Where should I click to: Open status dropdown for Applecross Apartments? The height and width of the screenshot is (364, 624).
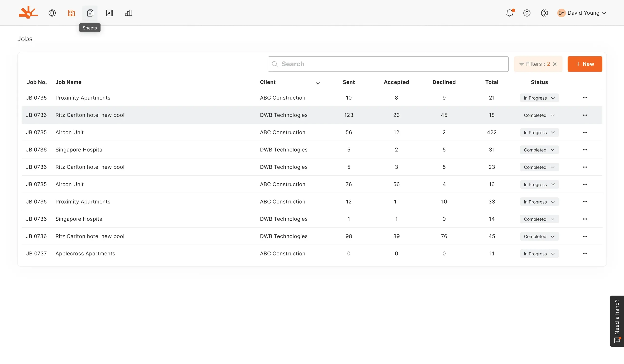click(x=539, y=254)
